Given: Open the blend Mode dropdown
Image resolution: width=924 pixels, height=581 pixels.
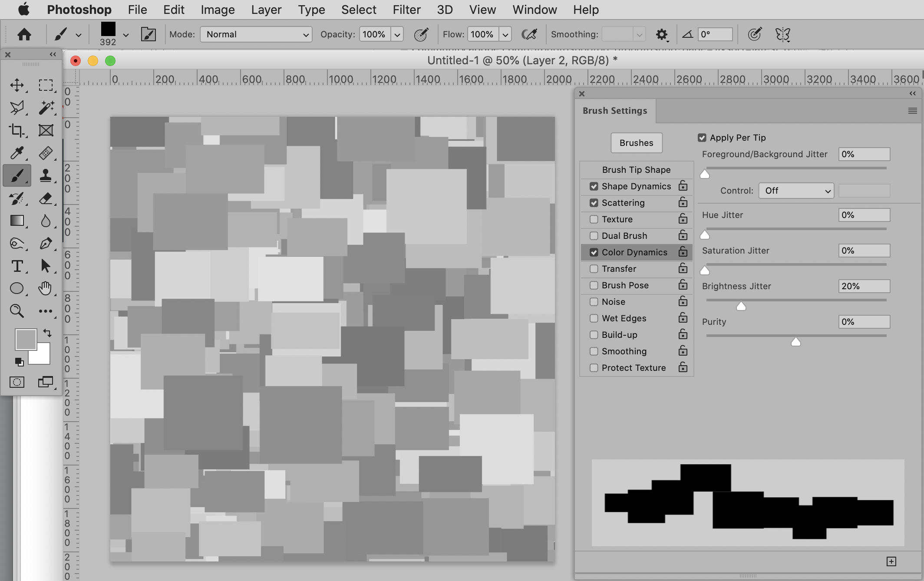Looking at the screenshot, I should (x=256, y=34).
